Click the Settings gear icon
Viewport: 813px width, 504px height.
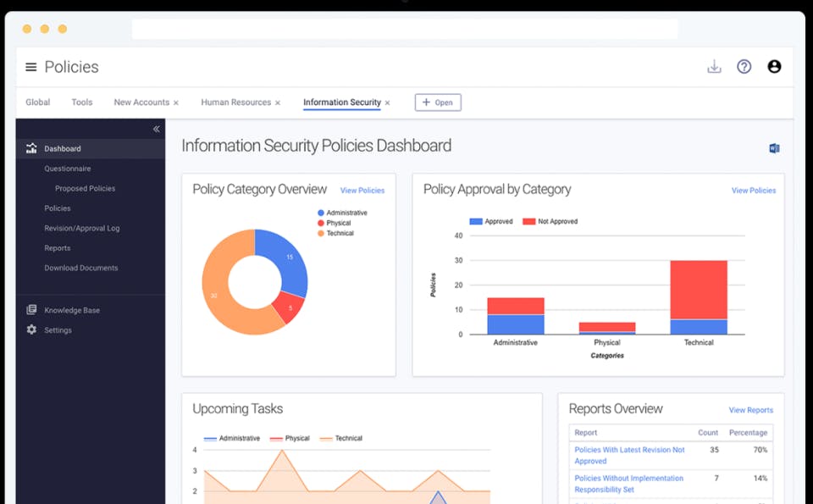tap(31, 330)
